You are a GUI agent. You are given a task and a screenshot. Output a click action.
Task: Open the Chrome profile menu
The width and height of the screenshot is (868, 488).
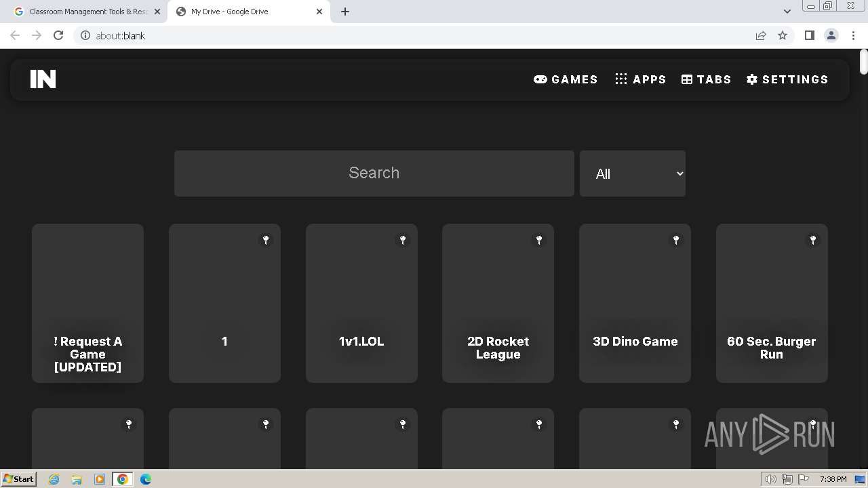tap(831, 35)
